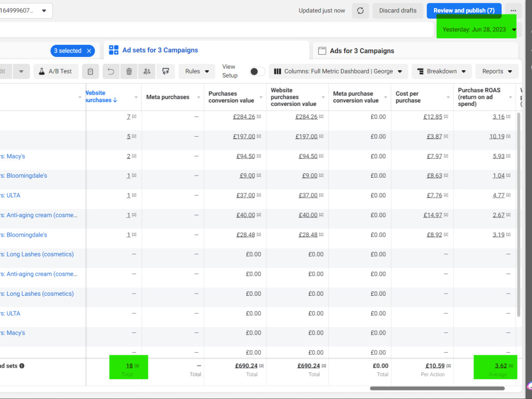Toggle the View Setup switch
The height and width of the screenshot is (399, 532).
point(257,71)
